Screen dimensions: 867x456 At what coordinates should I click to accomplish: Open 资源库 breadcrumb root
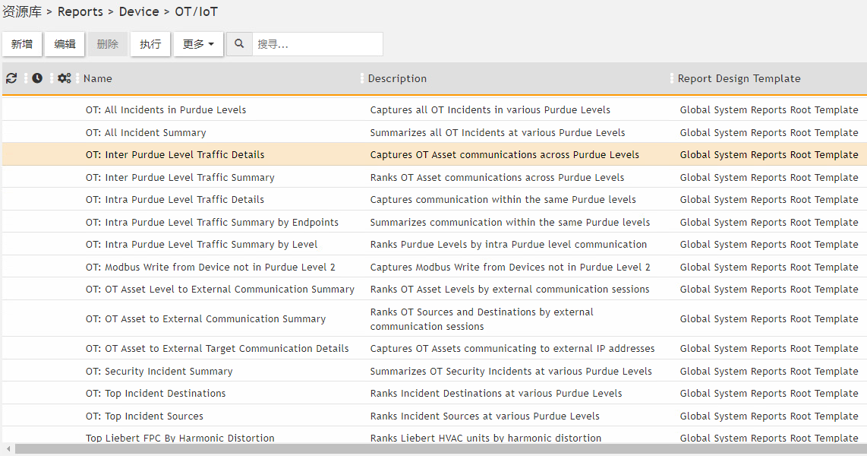[22, 12]
